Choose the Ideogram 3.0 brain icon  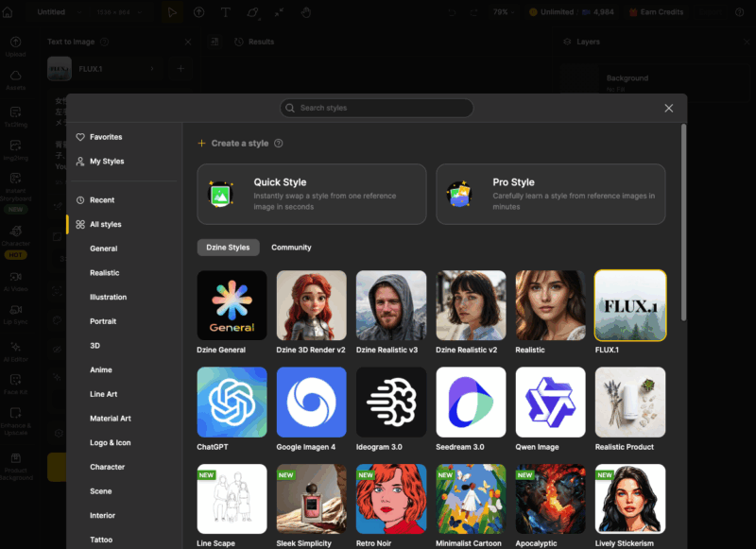[391, 402]
